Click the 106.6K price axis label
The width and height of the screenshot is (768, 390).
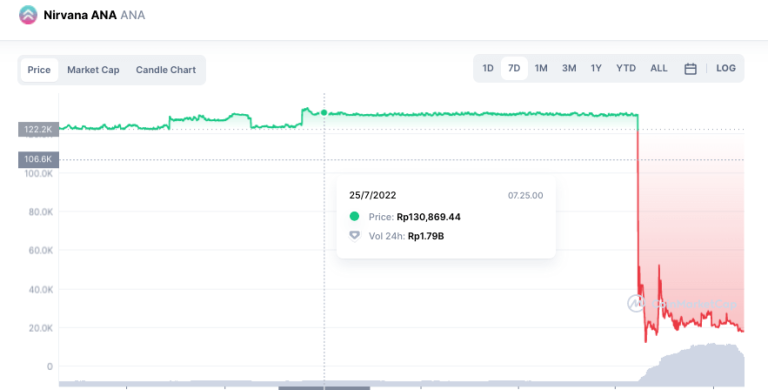click(x=38, y=159)
